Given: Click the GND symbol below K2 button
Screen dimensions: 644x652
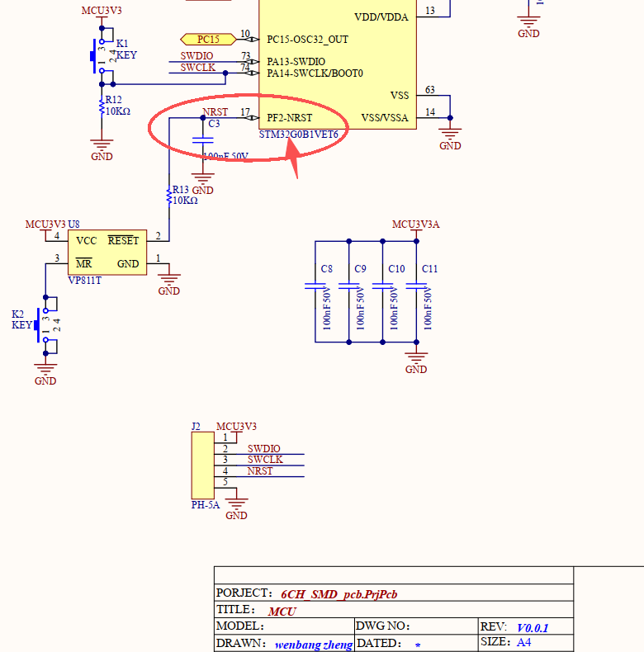Looking at the screenshot, I should (45, 375).
